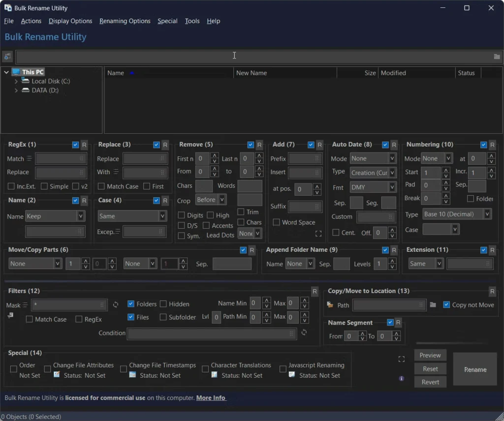The image size is (504, 421).
Task: Tick the Match Case checkbox in Replace (3)
Action: tap(101, 186)
